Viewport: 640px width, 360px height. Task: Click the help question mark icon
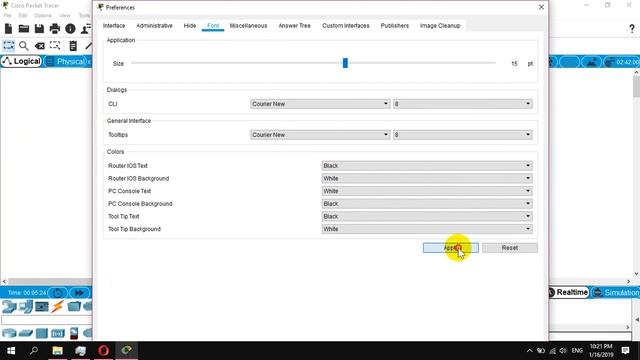tap(632, 29)
